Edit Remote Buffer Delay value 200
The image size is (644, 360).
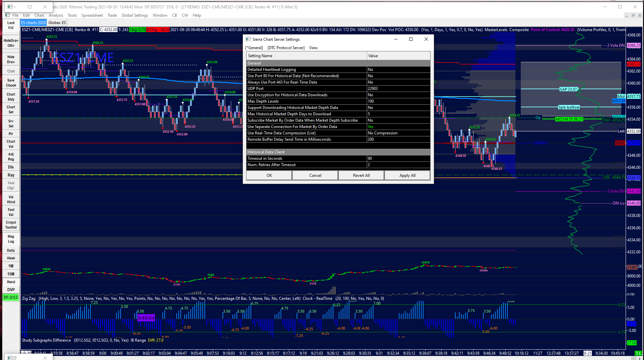(398, 139)
